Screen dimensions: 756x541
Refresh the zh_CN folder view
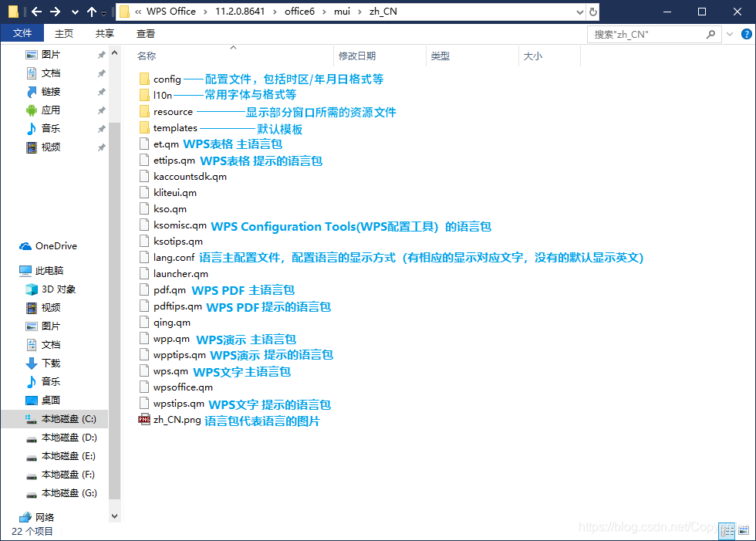593,12
